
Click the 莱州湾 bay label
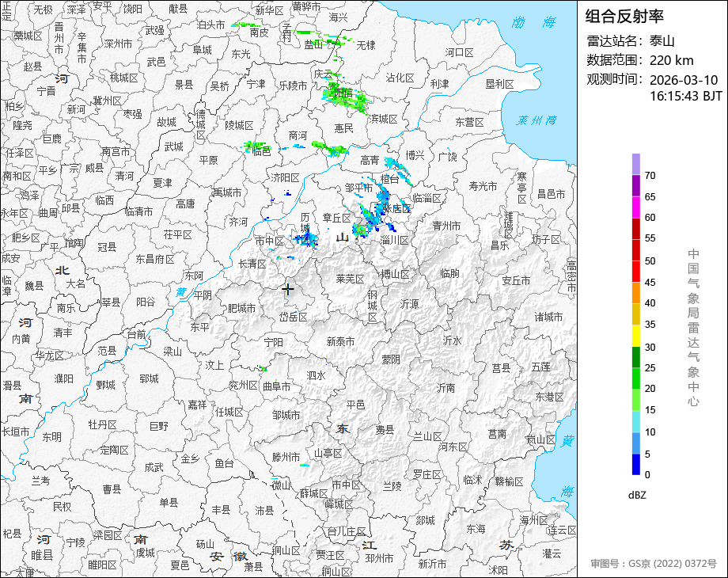point(537,120)
